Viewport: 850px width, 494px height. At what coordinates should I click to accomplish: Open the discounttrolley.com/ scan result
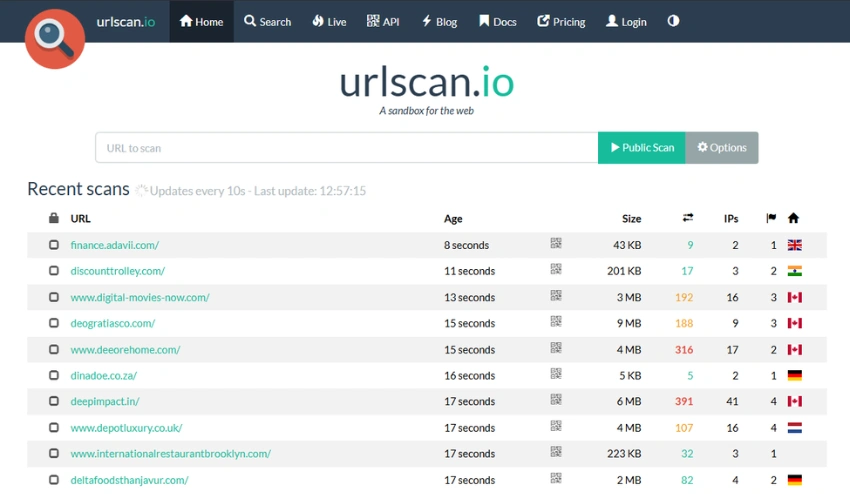click(118, 271)
